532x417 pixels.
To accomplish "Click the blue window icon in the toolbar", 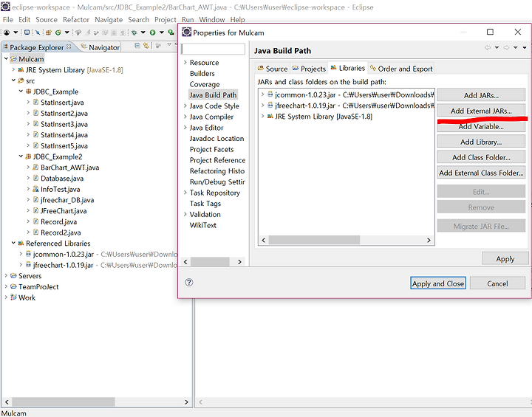I will 27,32.
